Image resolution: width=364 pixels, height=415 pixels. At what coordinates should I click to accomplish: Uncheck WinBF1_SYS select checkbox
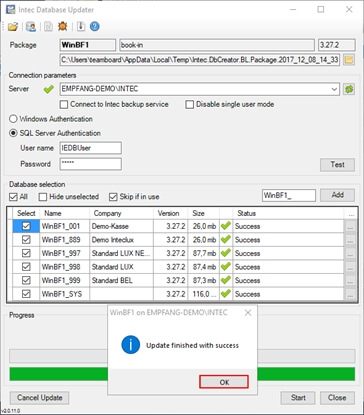[x=26, y=294]
